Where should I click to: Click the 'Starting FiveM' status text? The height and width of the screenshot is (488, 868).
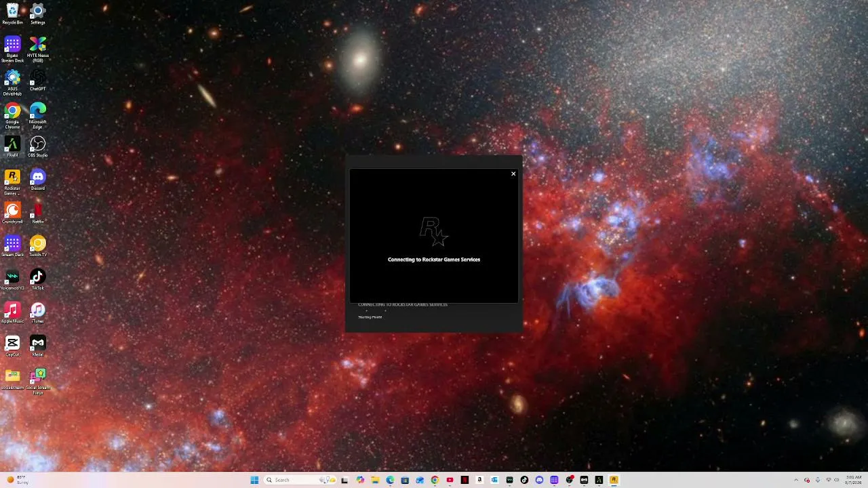370,317
